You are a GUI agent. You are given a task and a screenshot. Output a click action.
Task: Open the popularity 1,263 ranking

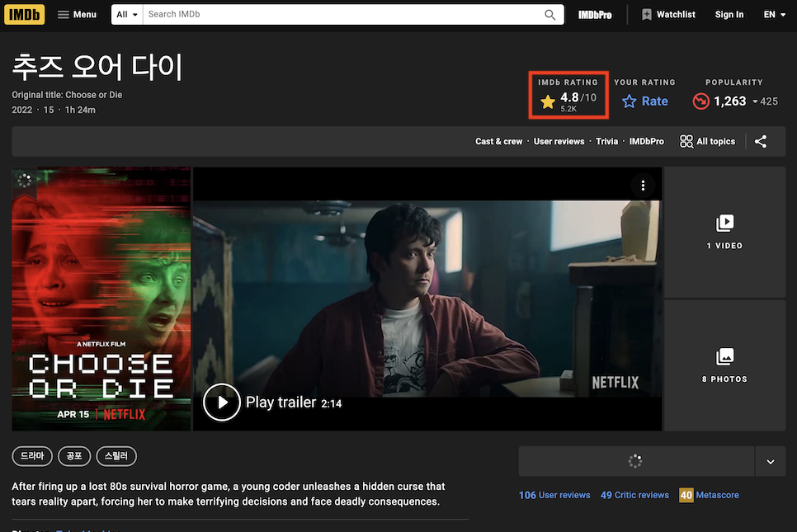[734, 101]
